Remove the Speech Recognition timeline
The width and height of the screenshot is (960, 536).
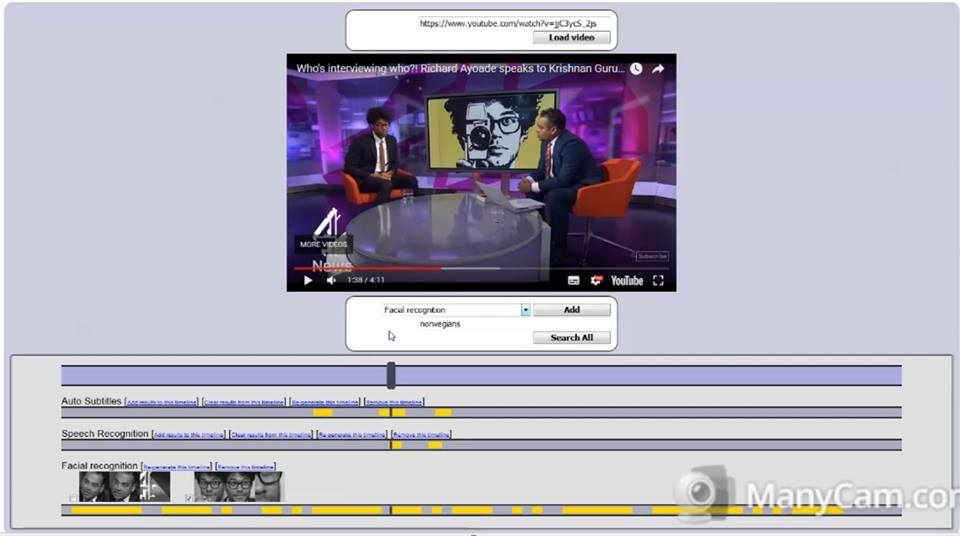[421, 435]
